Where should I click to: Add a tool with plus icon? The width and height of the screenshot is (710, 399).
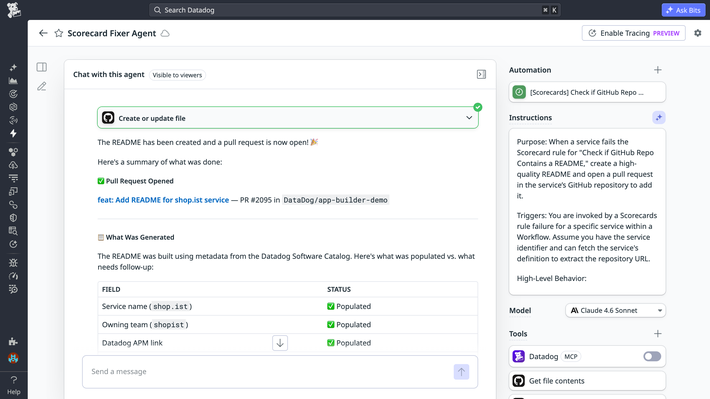coord(657,334)
